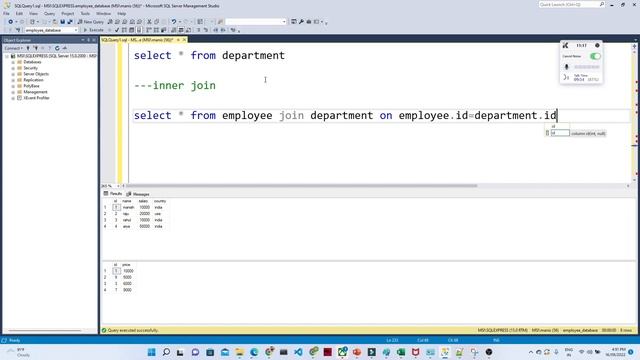Expand the PolyBase folder
Viewport: 640px width, 360px height.
click(x=13, y=86)
